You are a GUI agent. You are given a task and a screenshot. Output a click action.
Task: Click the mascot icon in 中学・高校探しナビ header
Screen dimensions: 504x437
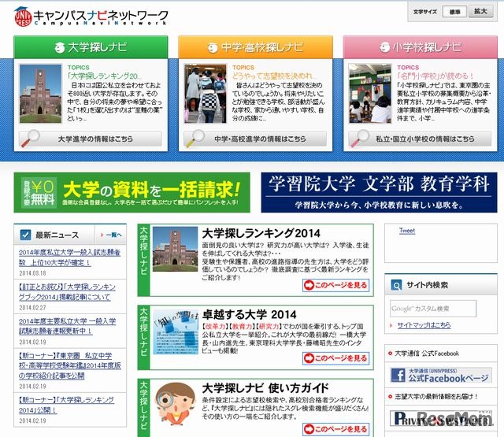tap(213, 47)
